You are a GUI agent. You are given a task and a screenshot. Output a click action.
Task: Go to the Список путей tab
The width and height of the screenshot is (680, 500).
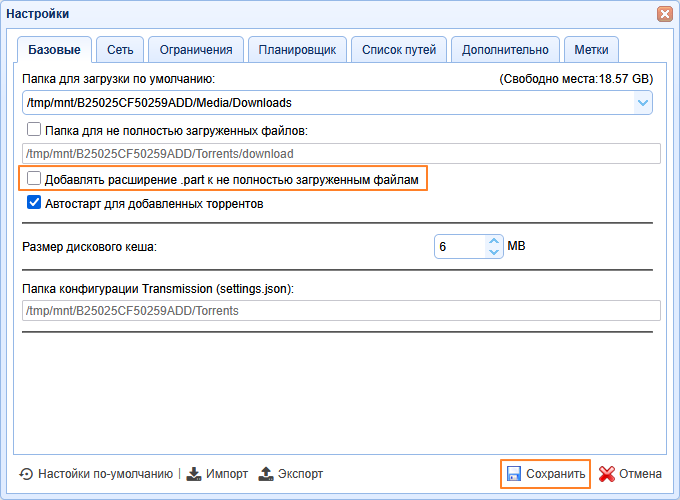click(399, 49)
